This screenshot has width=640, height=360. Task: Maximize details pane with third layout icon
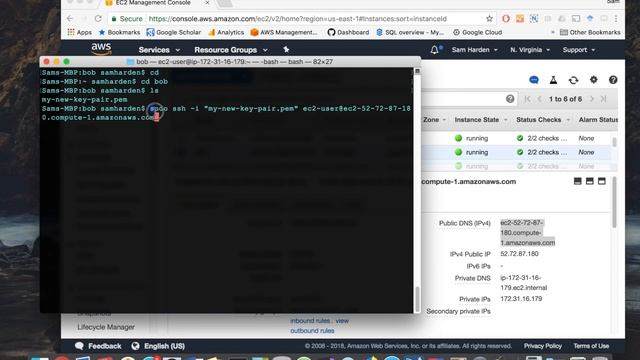602,181
